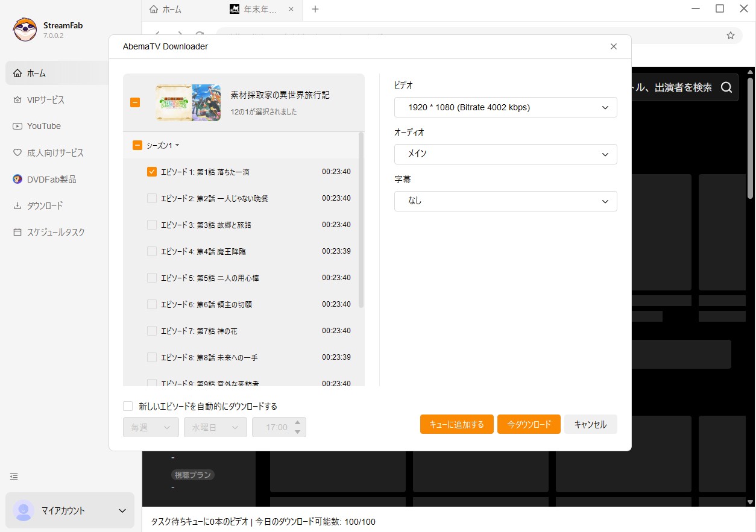Open the ビデオ resolution dropdown

click(x=505, y=107)
